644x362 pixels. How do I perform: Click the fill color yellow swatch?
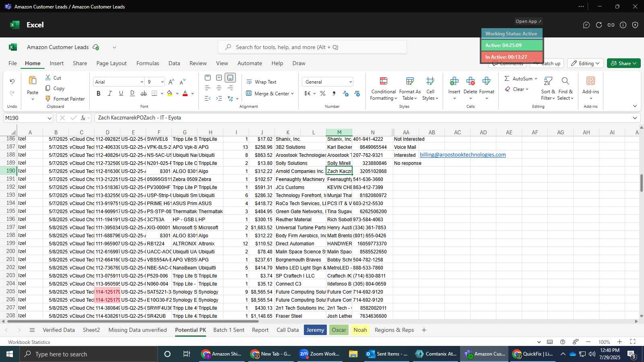click(170, 93)
